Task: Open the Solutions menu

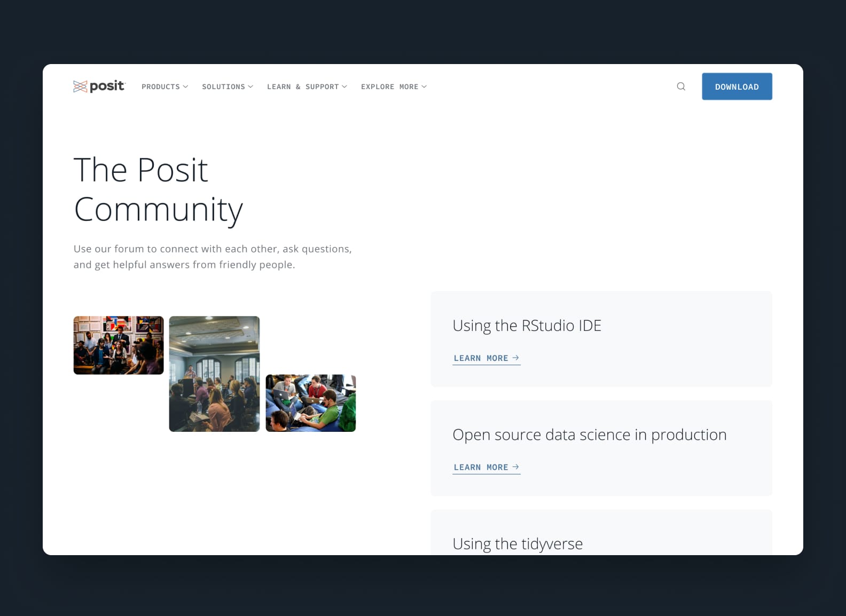Action: point(228,86)
